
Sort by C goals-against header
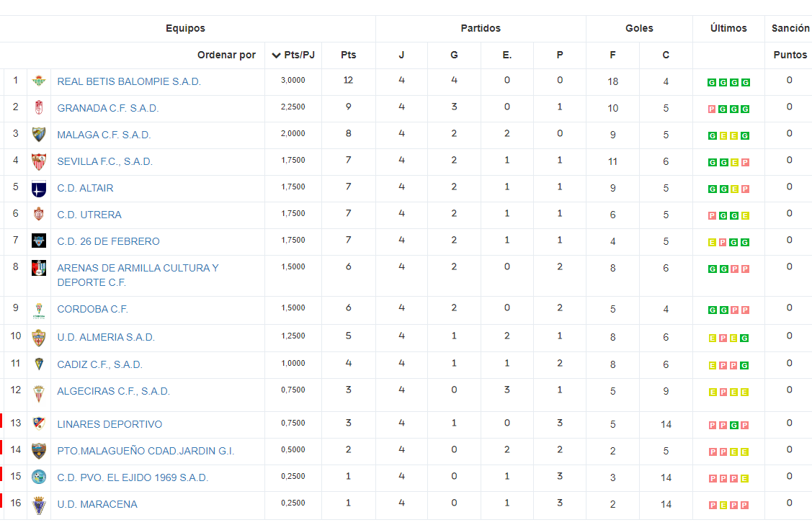[x=666, y=55]
